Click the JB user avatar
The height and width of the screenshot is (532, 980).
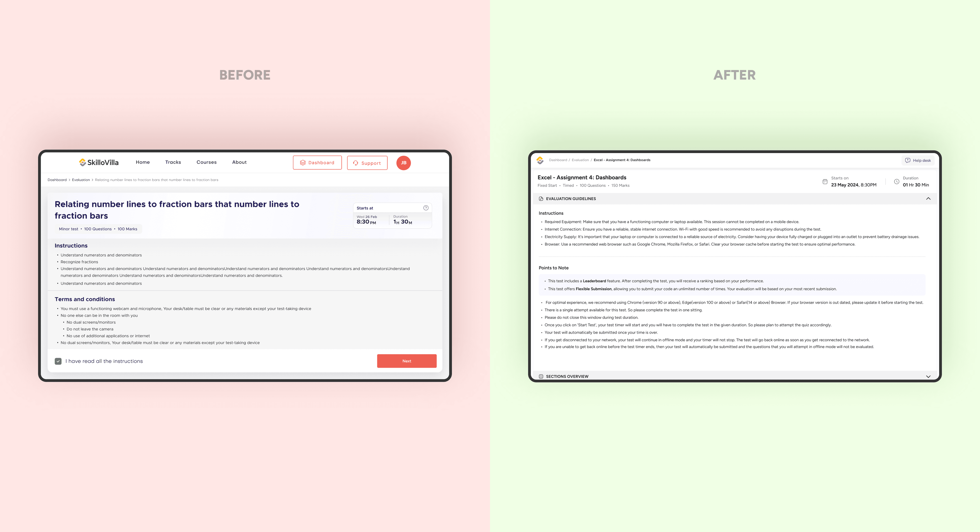[403, 163]
